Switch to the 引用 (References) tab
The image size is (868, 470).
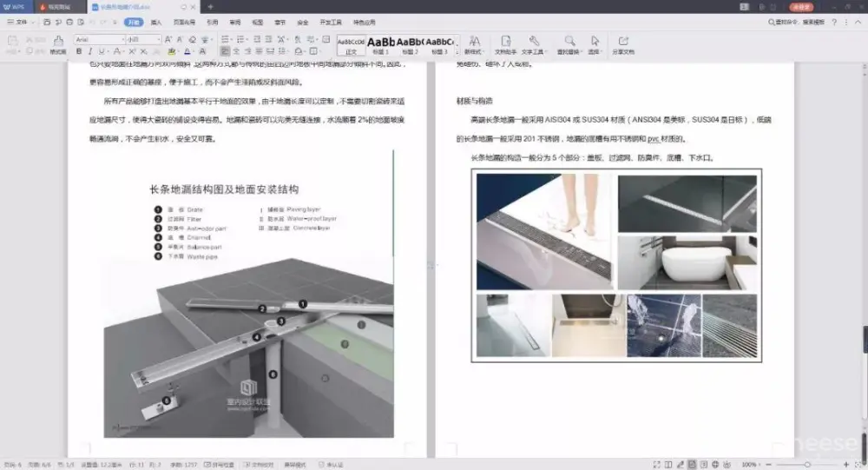(213, 23)
